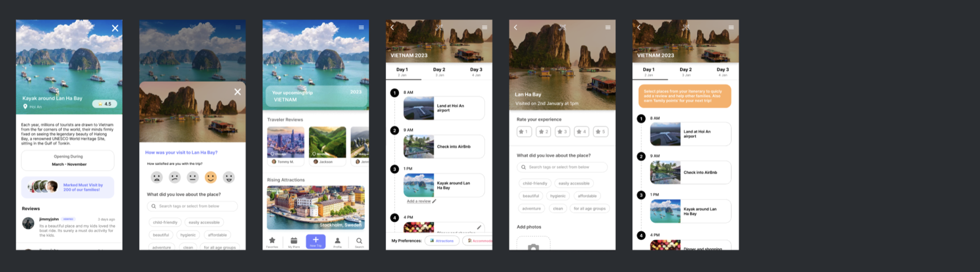Toggle affordable tag in the feedback popup
This screenshot has height=272, width=980.
click(217, 235)
